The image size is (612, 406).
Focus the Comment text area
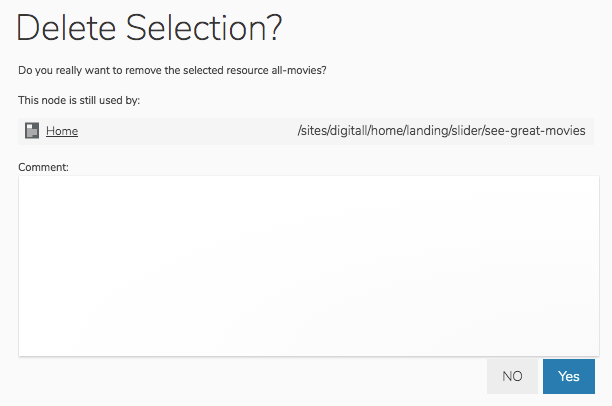[309, 266]
